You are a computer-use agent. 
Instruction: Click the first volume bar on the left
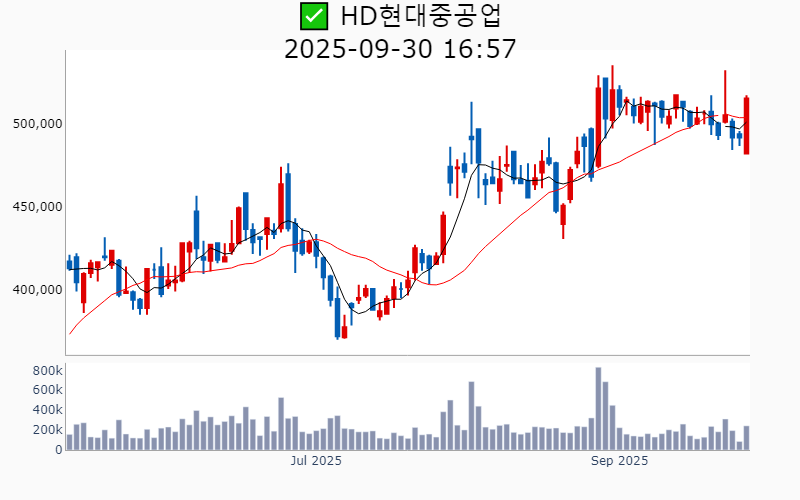point(69,442)
